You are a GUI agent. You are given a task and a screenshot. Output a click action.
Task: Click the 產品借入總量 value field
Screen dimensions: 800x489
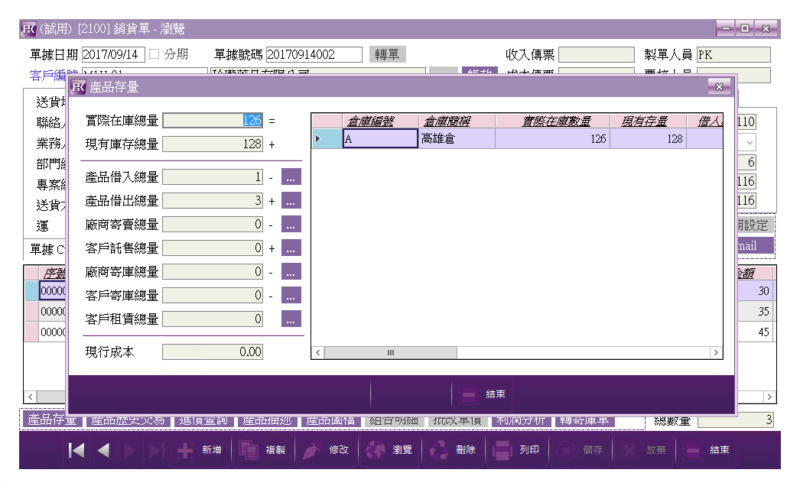pos(212,177)
